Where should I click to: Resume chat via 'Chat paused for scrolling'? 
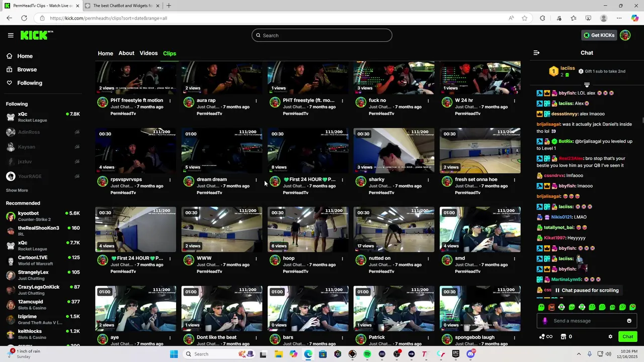click(x=587, y=290)
